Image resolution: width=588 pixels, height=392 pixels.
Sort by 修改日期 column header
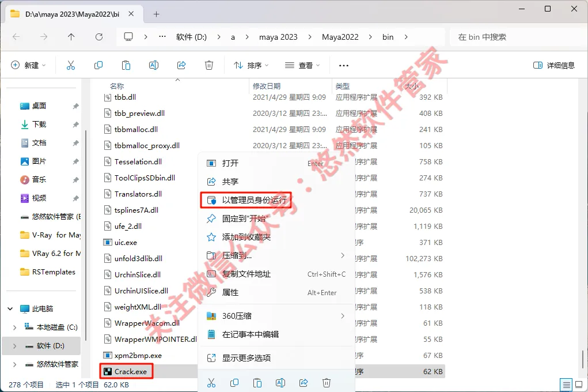267,86
